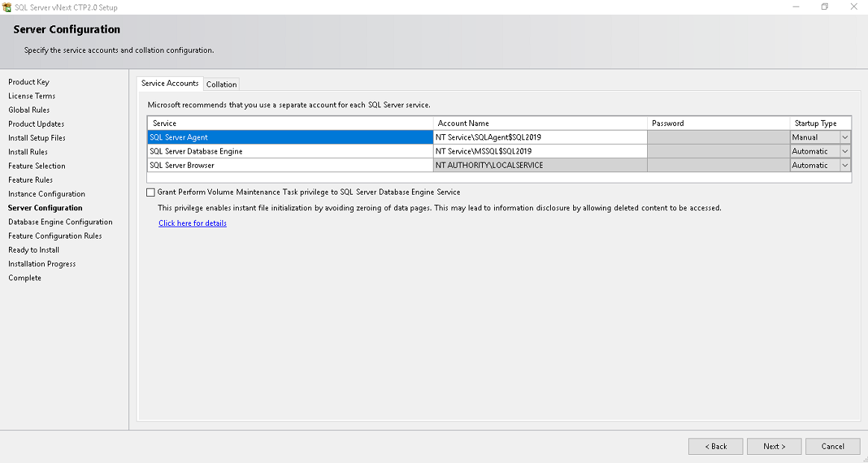Open SQL Server Browser startup type dropdown
This screenshot has height=463, width=868.
point(845,166)
